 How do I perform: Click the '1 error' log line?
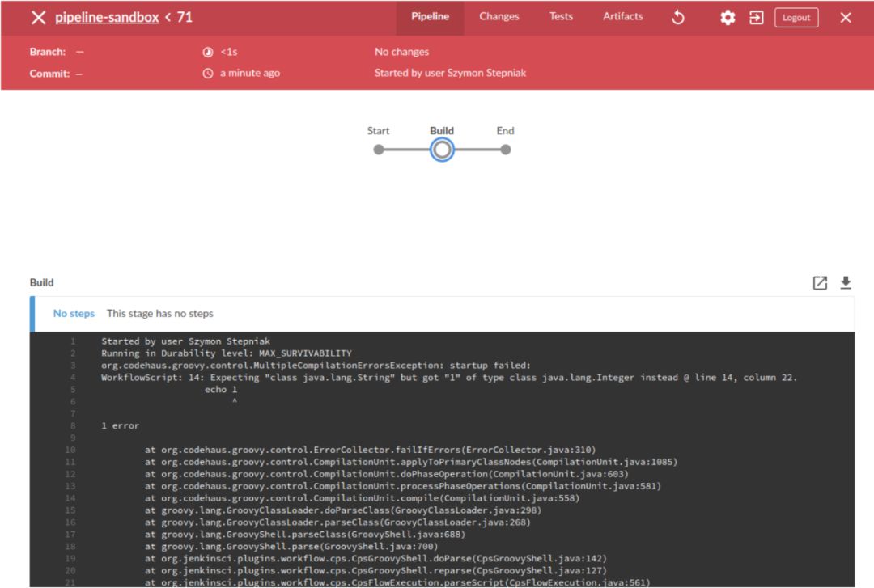click(120, 425)
